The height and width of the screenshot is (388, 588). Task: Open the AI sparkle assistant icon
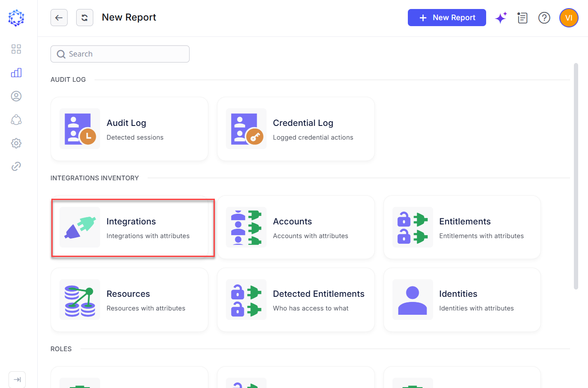click(501, 18)
